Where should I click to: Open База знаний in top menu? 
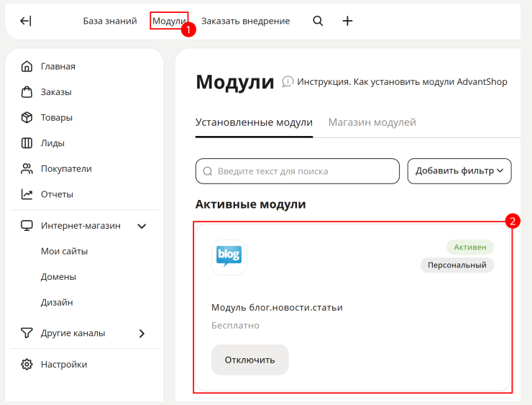click(x=110, y=21)
